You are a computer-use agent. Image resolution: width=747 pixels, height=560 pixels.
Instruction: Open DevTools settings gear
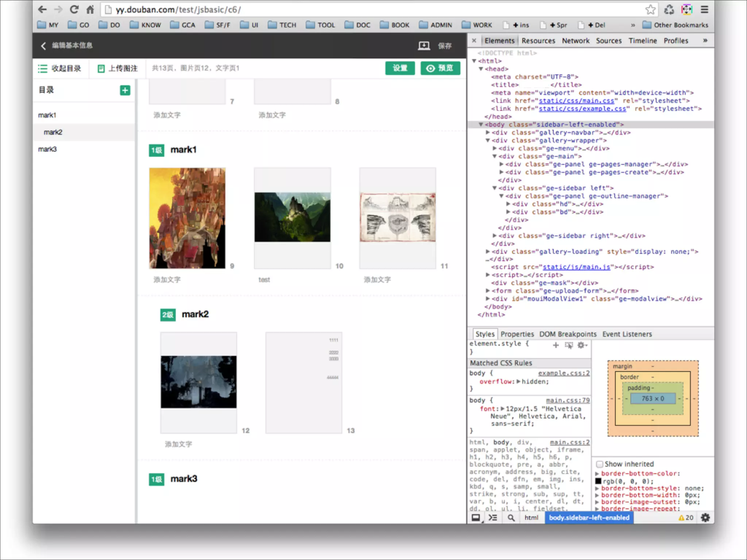pyautogui.click(x=705, y=517)
